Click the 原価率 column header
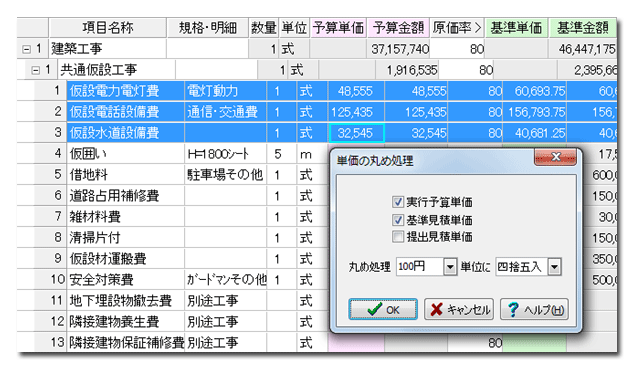This screenshot has width=634, height=369. (457, 27)
